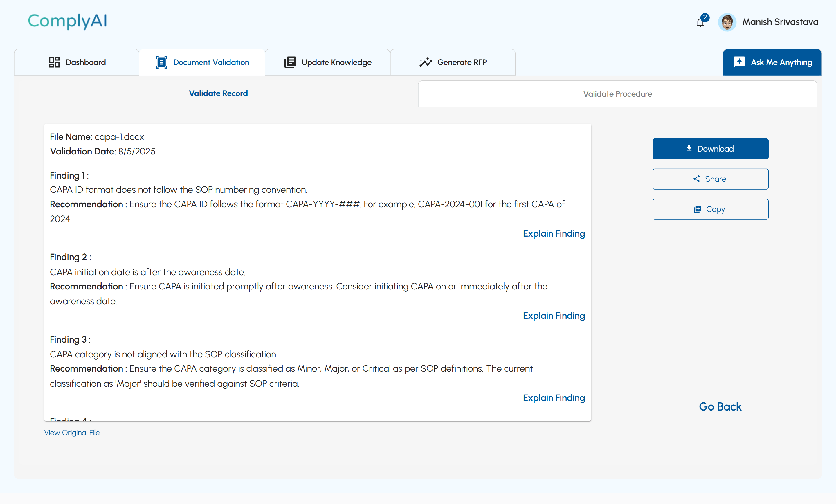Click the user name Manish Srivastava

pos(780,22)
